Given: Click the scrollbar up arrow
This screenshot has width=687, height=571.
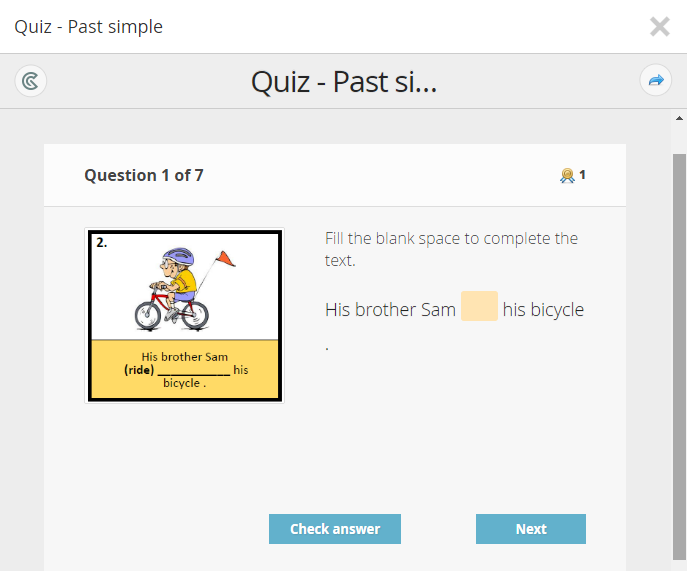Looking at the screenshot, I should pyautogui.click(x=679, y=119).
